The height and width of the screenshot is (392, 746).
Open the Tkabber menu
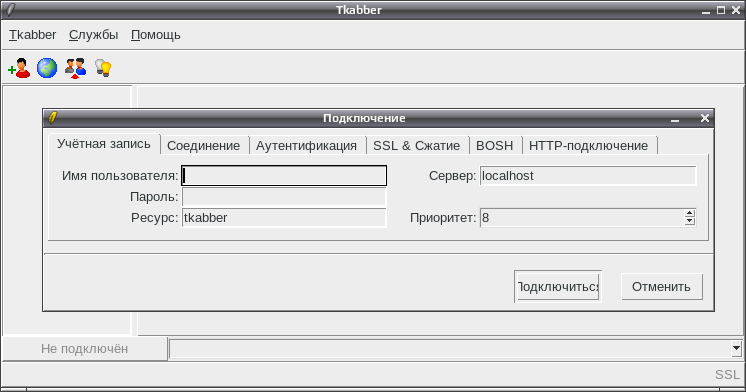32,35
